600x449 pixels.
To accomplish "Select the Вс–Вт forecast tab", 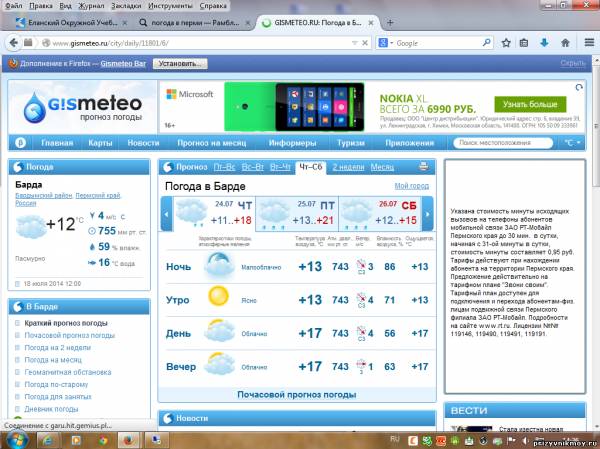I will point(253,167).
